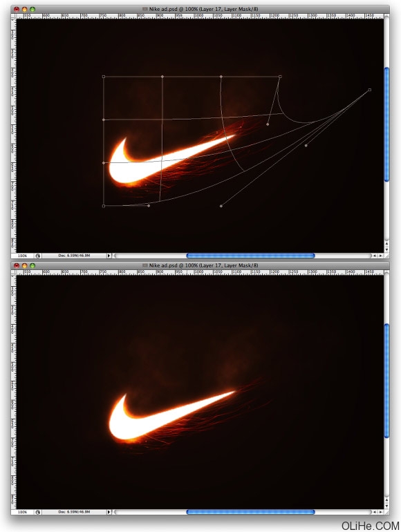Click the PSD file icon in bottom window title

click(145, 265)
